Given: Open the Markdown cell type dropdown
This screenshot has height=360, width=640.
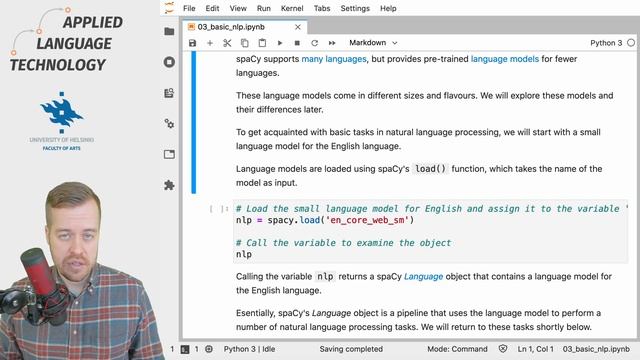Looking at the screenshot, I should pyautogui.click(x=373, y=43).
